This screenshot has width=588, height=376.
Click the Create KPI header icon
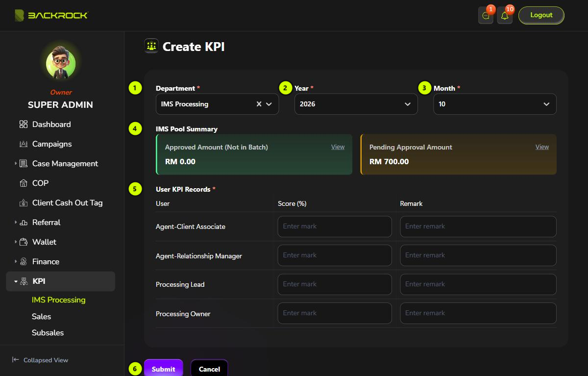click(x=151, y=46)
